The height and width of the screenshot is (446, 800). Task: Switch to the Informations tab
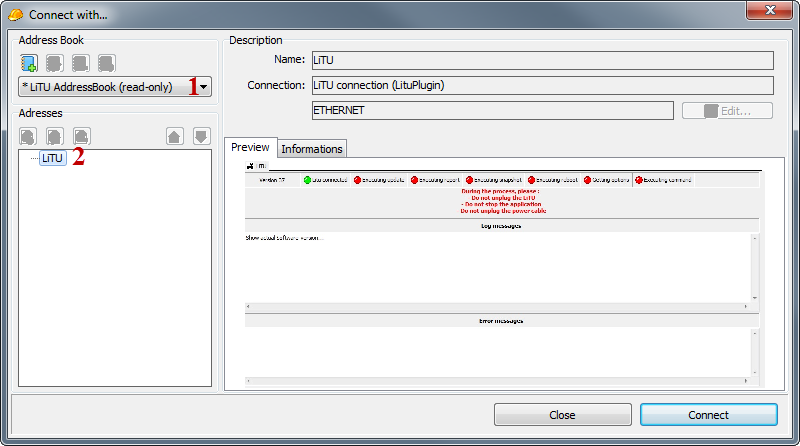pyautogui.click(x=311, y=149)
